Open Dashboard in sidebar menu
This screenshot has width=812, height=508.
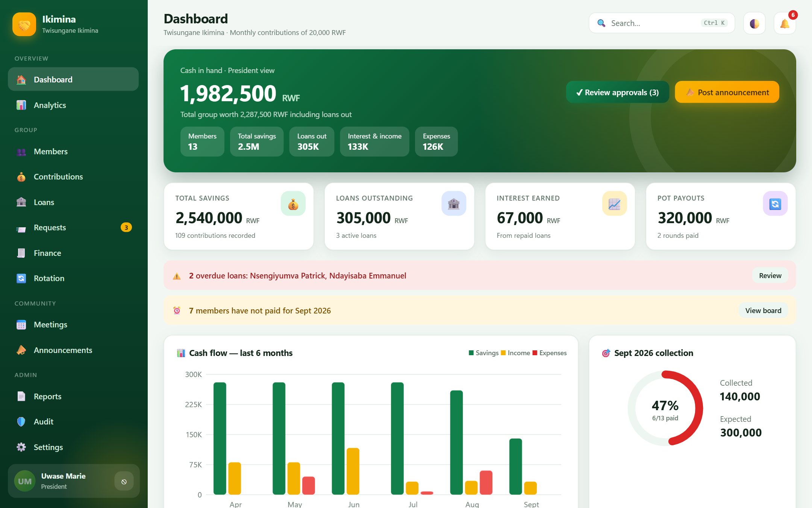tap(73, 79)
